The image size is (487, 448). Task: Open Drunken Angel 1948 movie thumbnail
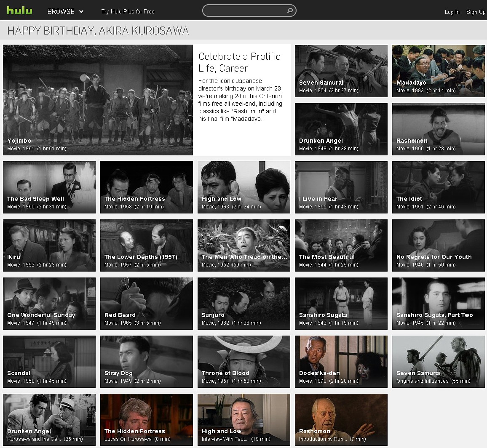(x=341, y=129)
